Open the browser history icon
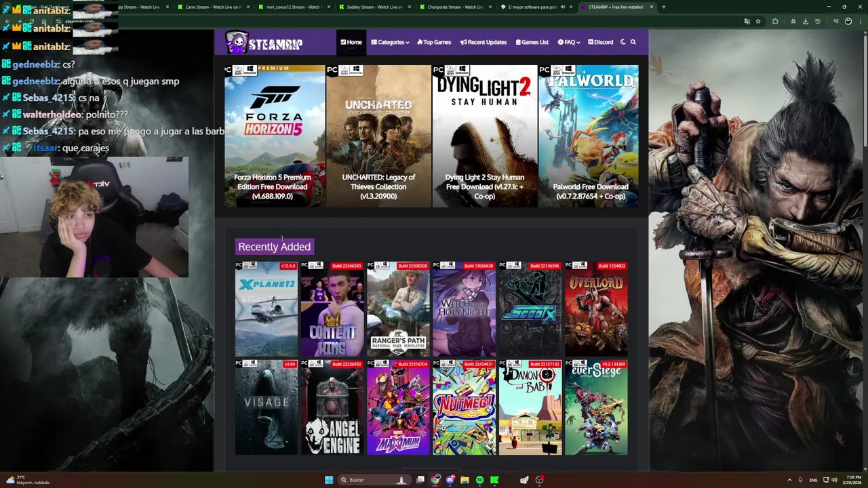This screenshot has height=488, width=868. point(817,21)
